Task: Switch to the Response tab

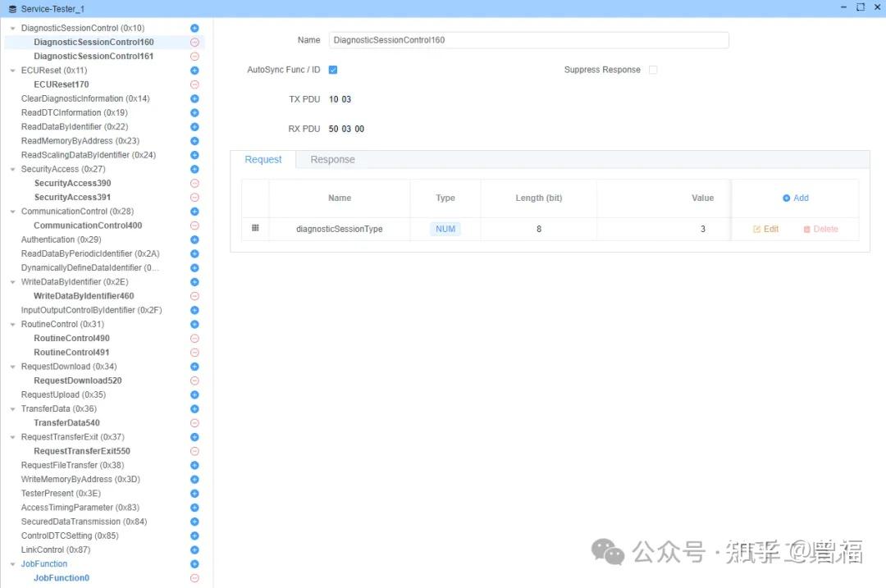Action: 331,159
